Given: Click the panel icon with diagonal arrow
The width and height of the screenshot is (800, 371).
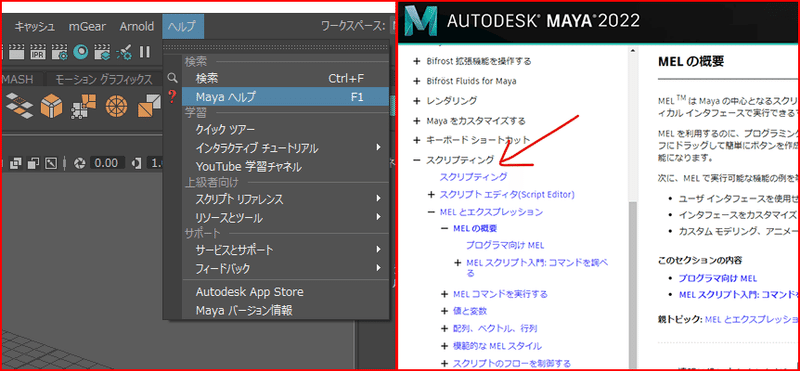Looking at the screenshot, I should click(x=51, y=163).
